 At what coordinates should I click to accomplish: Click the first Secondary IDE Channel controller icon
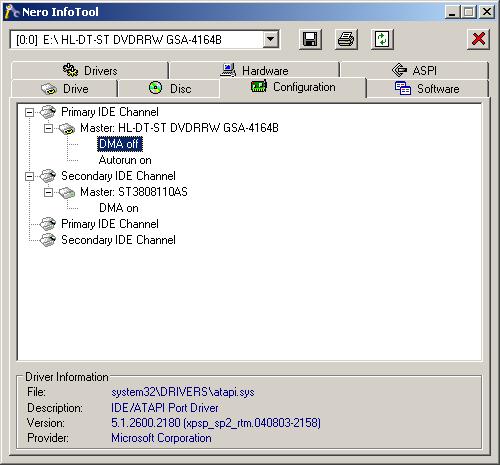(48, 176)
